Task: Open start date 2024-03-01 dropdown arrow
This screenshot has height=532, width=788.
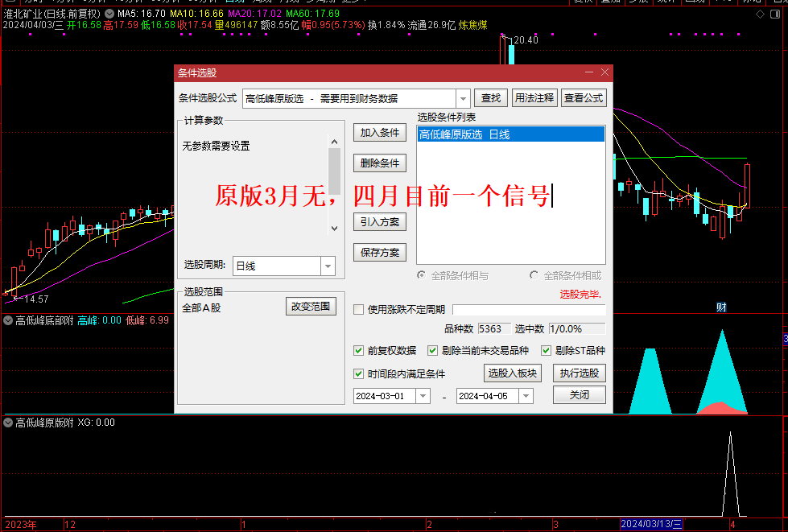Action: click(x=423, y=396)
